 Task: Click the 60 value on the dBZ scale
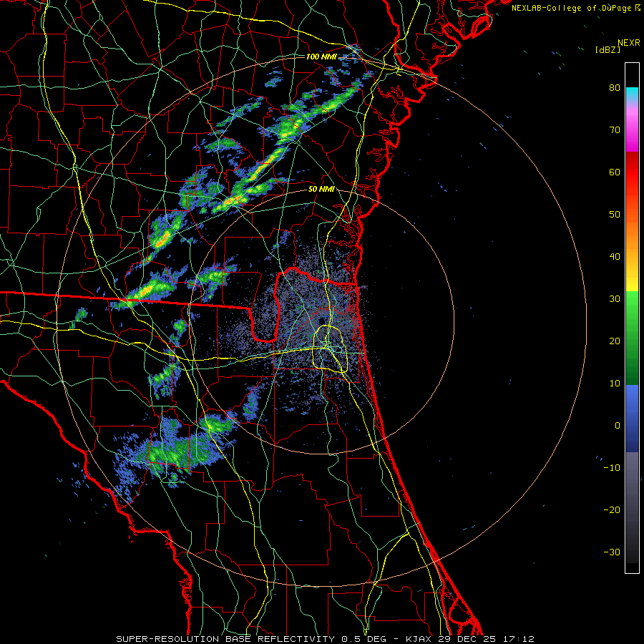[x=615, y=172]
